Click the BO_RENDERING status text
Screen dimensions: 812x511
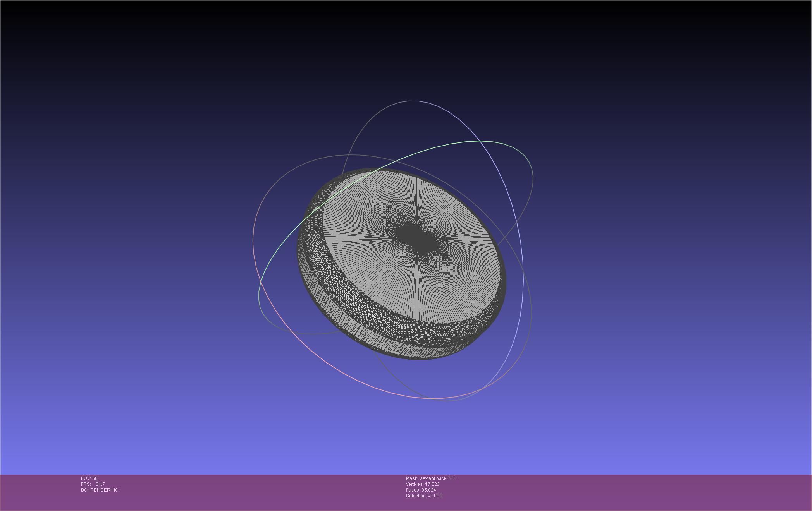[100, 490]
